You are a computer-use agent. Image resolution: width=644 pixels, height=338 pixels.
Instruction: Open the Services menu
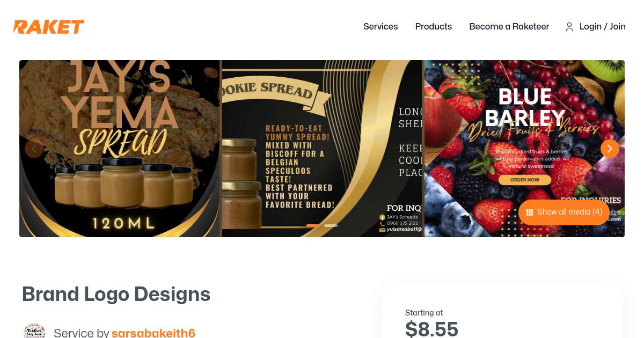(380, 26)
